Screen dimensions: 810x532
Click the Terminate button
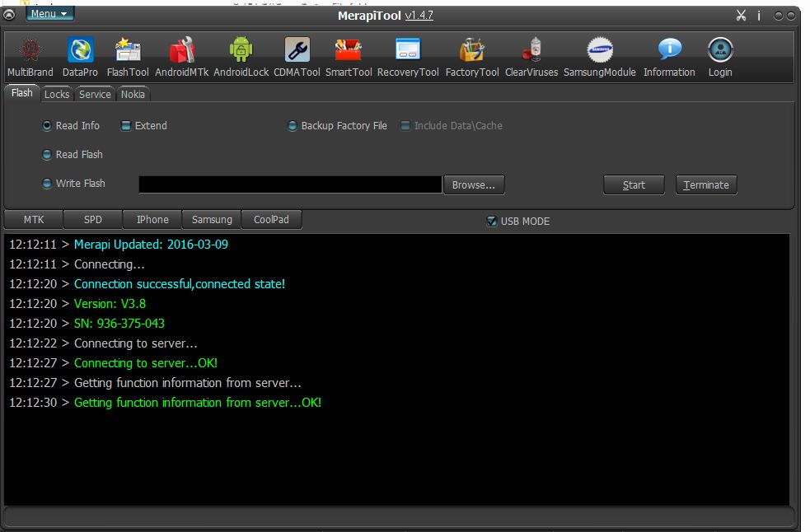tap(706, 185)
